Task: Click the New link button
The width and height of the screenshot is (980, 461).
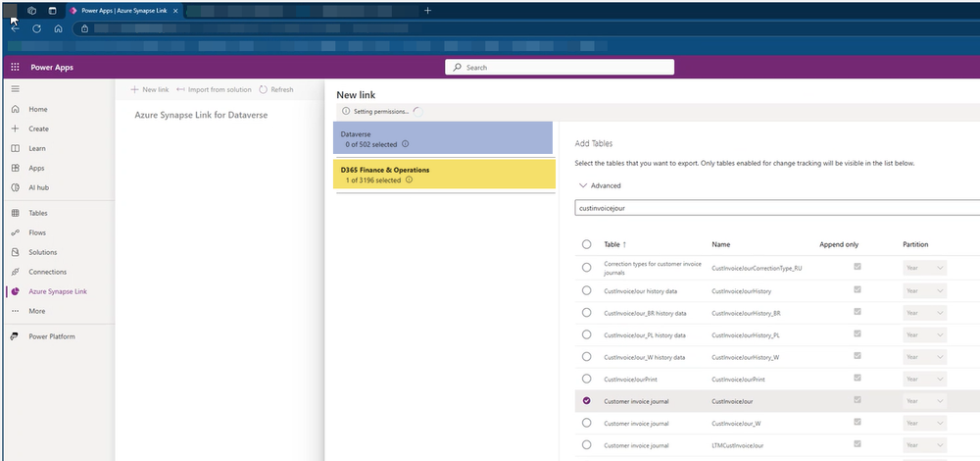Action: coord(150,89)
